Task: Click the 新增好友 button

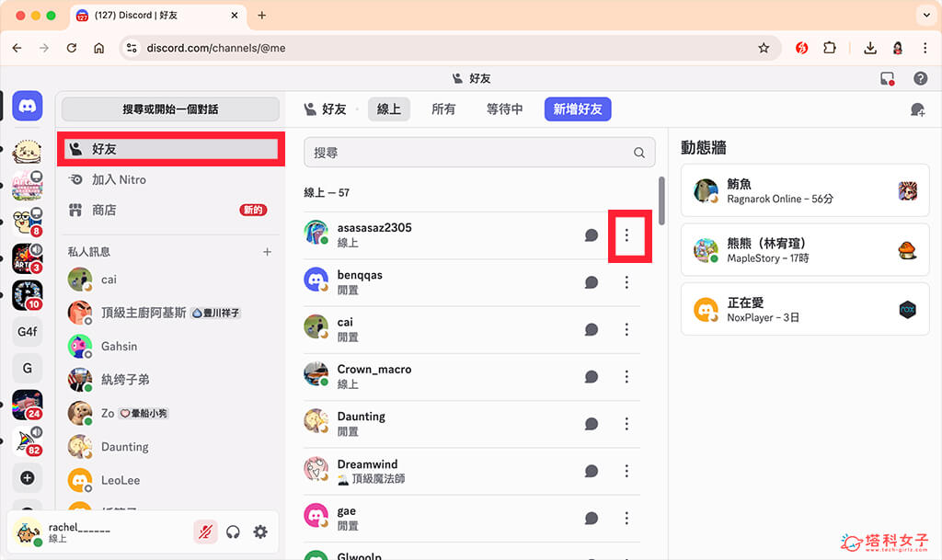Action: (x=578, y=109)
